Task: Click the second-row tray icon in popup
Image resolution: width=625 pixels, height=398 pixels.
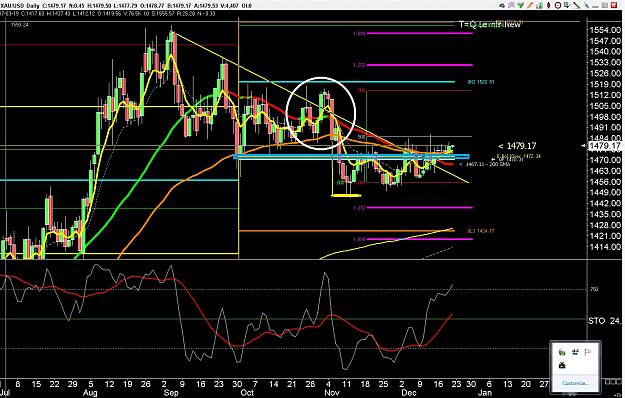Action: point(562,365)
